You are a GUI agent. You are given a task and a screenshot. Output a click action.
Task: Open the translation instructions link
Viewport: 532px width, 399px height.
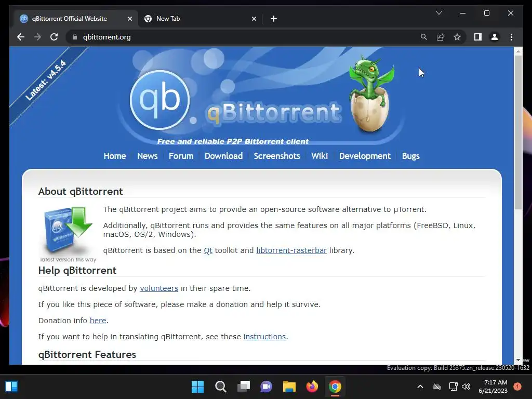pyautogui.click(x=264, y=337)
